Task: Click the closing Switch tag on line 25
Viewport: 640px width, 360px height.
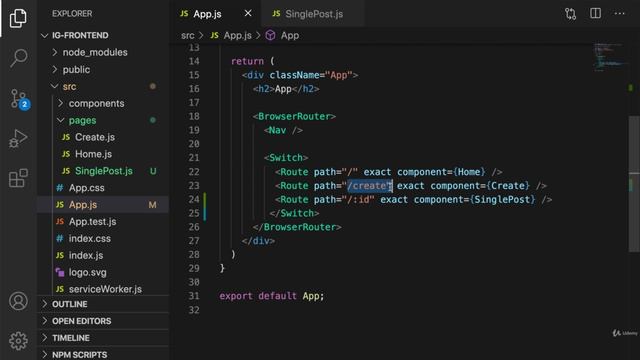Action: tap(294, 213)
